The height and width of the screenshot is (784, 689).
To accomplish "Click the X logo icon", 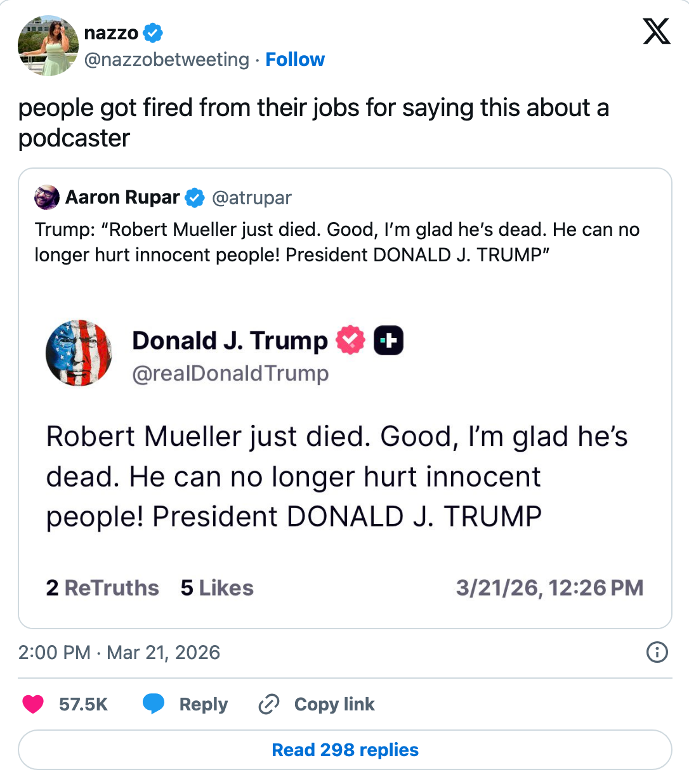I will [656, 31].
